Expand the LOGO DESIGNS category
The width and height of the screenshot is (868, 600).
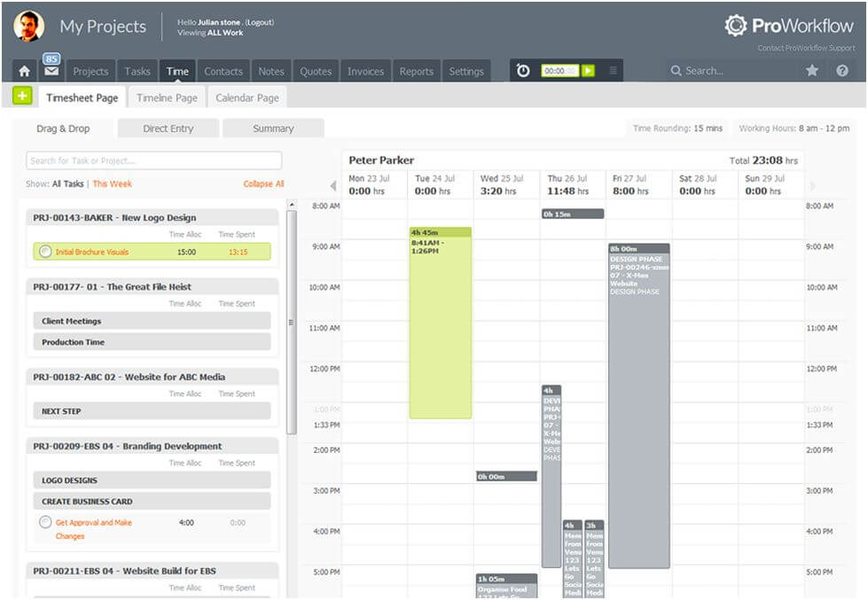tap(152, 480)
